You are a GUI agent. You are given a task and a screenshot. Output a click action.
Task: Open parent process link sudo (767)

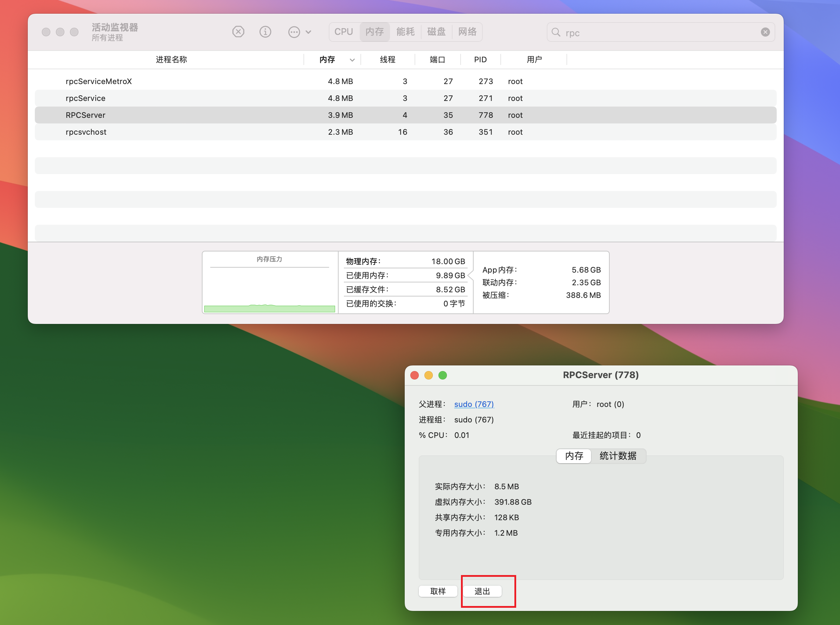474,404
